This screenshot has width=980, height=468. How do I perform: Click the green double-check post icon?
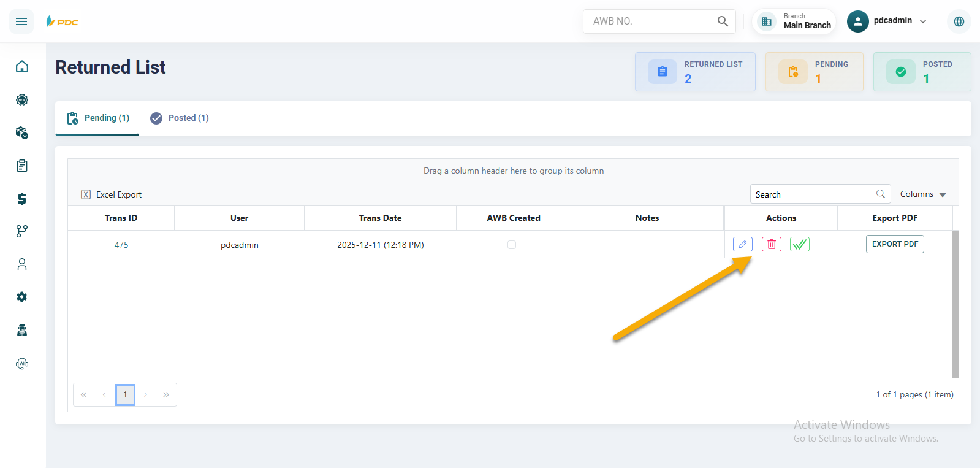point(800,244)
